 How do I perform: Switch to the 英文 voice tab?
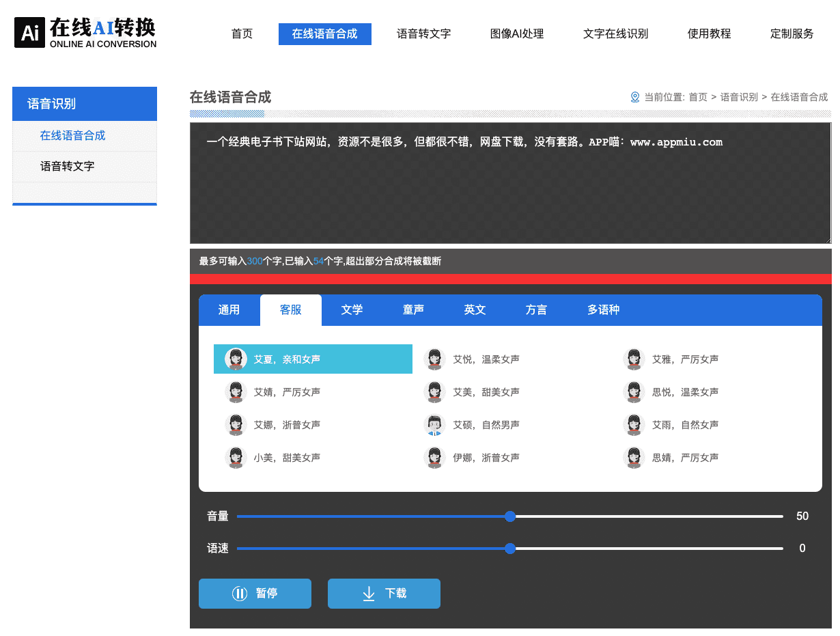pos(475,310)
